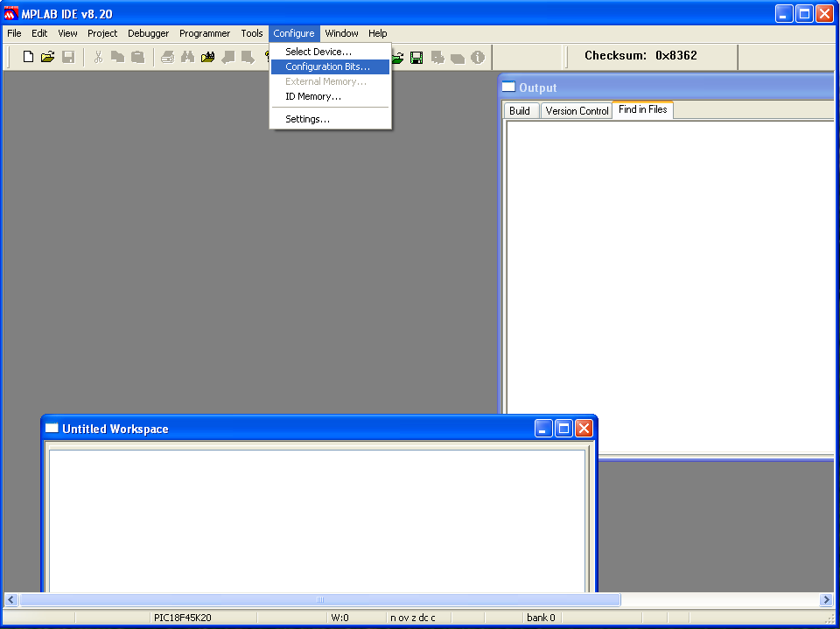Image resolution: width=840 pixels, height=629 pixels.
Task: Select the Find in Files tab
Action: point(643,109)
